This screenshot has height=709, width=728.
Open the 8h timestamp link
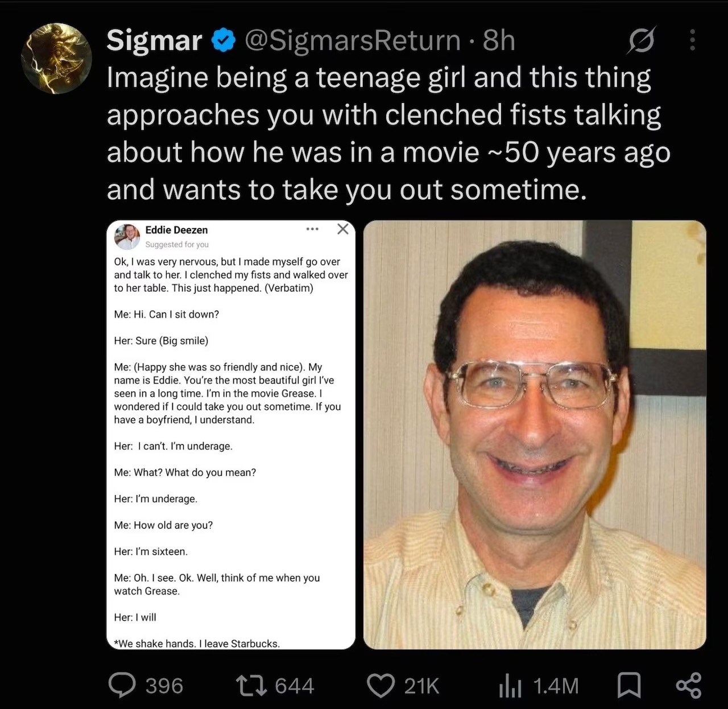pyautogui.click(x=499, y=40)
